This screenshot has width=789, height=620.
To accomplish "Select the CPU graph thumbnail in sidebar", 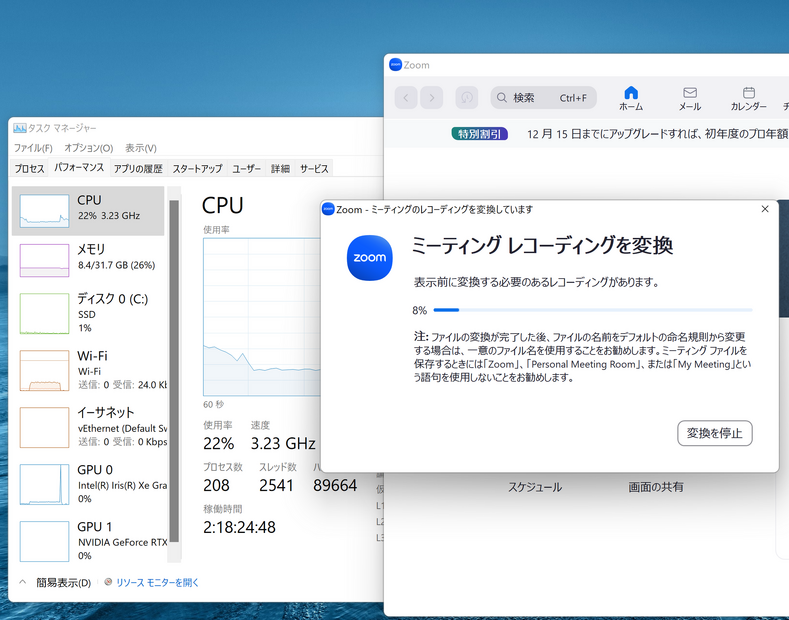I will tap(44, 211).
